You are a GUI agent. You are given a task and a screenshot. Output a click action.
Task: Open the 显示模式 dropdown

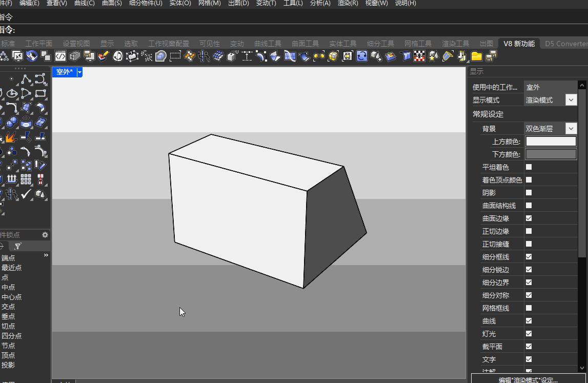click(571, 100)
